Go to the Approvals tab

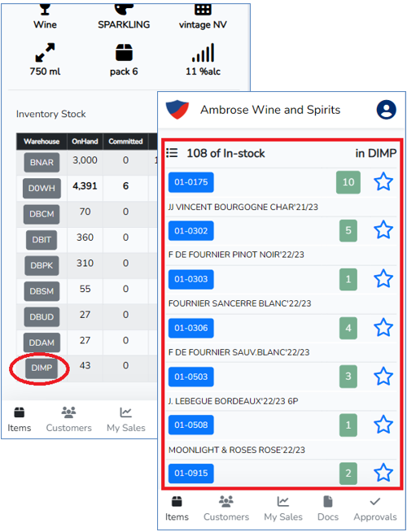pyautogui.click(x=375, y=508)
